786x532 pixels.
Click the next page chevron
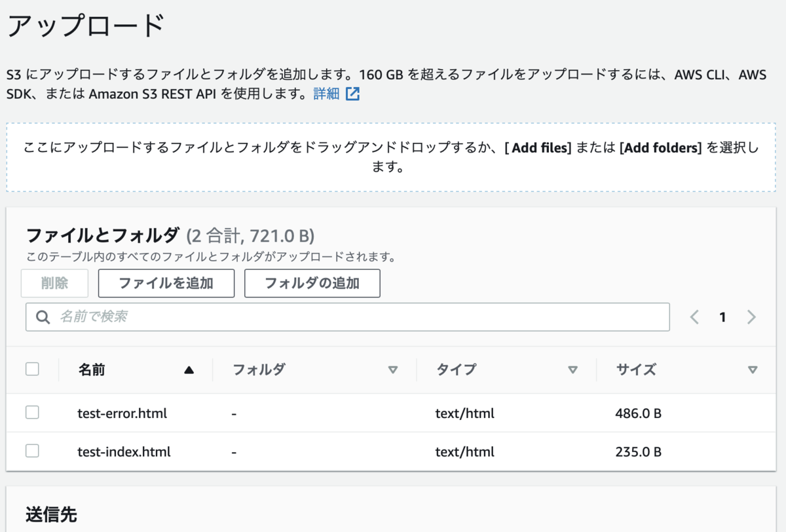(751, 317)
